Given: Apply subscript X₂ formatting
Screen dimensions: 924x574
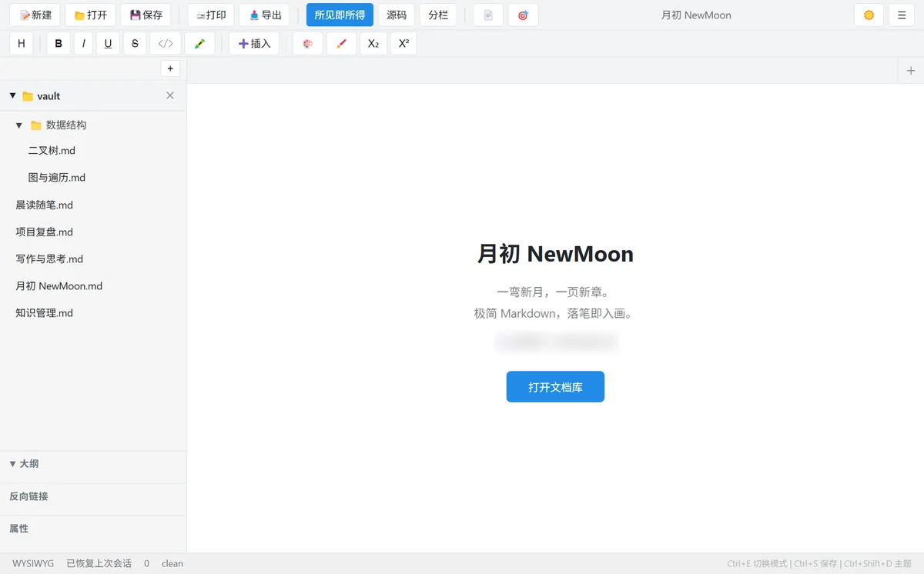Looking at the screenshot, I should [x=373, y=43].
